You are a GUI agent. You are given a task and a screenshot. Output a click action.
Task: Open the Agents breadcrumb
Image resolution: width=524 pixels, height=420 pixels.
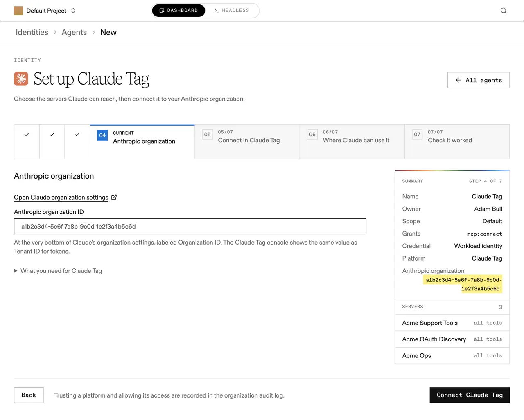(74, 32)
